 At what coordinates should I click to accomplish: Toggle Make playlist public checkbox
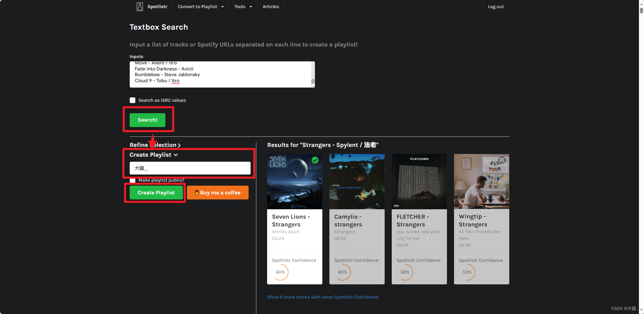click(x=133, y=180)
